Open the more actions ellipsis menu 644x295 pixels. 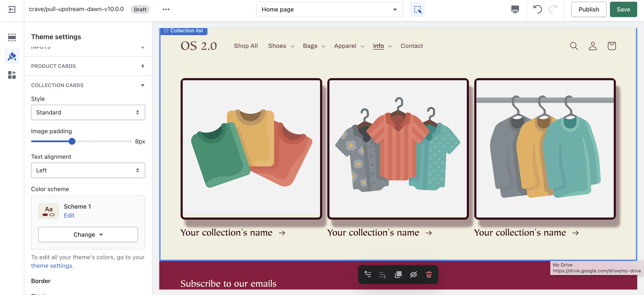click(x=166, y=9)
